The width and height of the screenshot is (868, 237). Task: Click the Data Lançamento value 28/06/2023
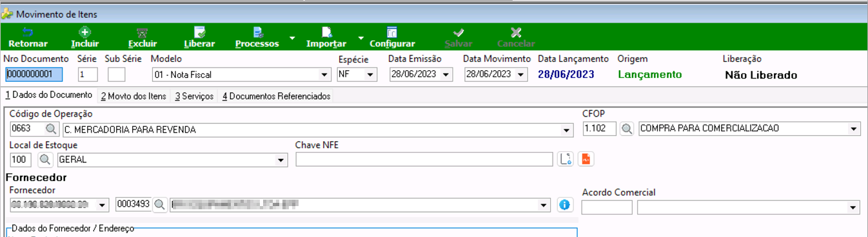click(566, 75)
